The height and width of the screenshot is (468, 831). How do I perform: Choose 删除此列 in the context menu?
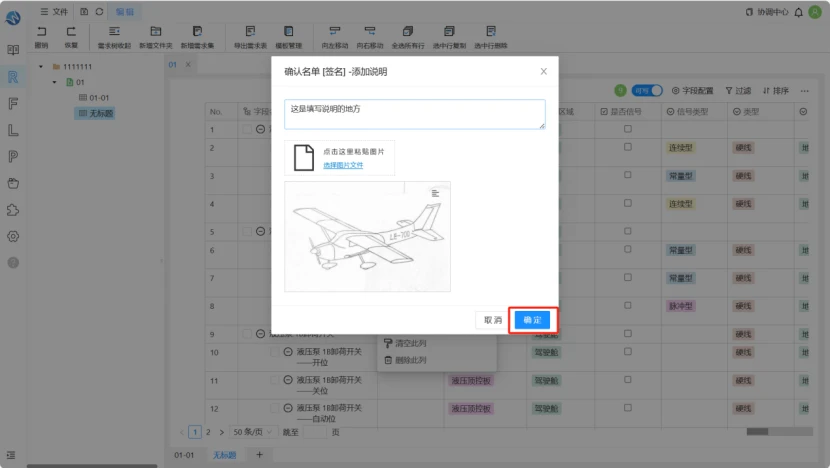(405, 360)
